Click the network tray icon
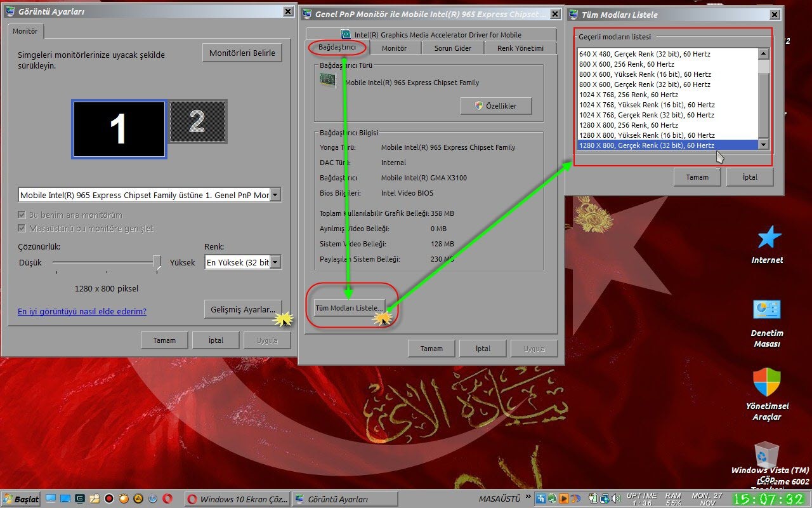Viewport: 812px width, 508px height. point(604,499)
